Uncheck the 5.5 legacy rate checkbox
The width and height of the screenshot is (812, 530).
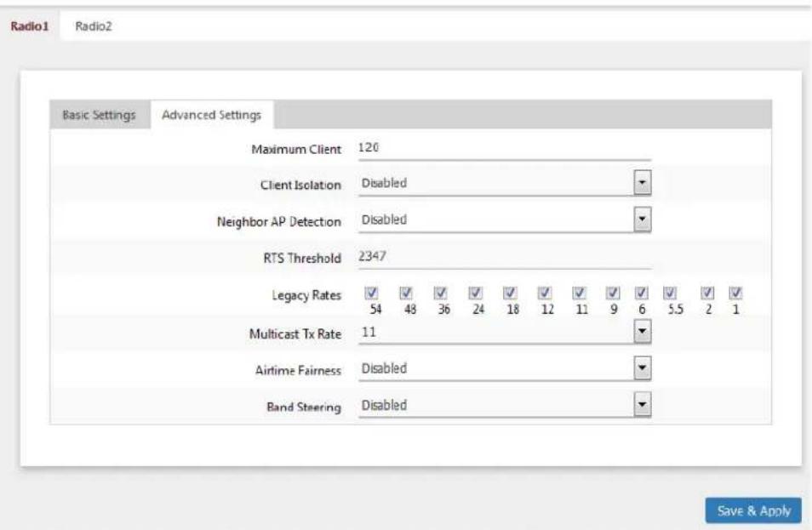pos(670,293)
